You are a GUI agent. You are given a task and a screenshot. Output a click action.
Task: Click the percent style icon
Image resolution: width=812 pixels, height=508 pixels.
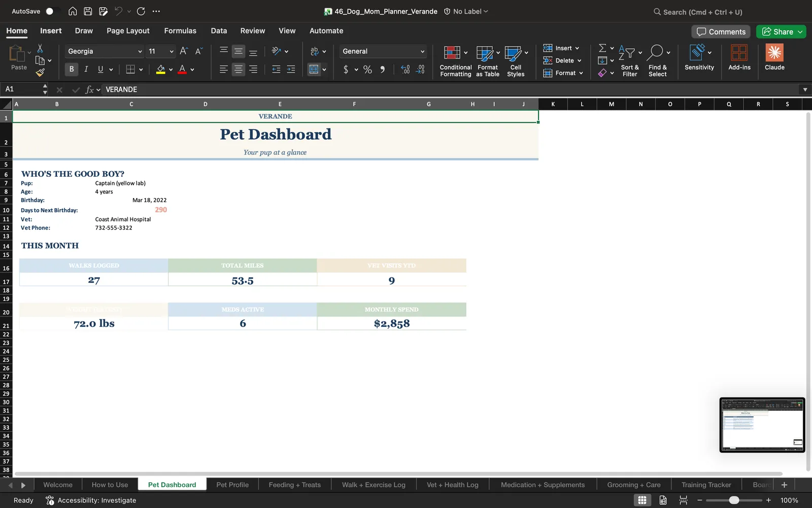click(x=367, y=70)
